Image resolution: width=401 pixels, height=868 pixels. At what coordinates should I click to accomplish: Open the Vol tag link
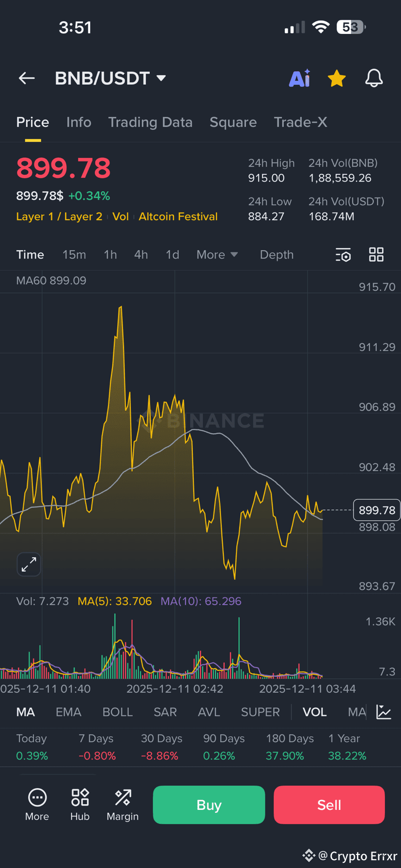(x=121, y=216)
